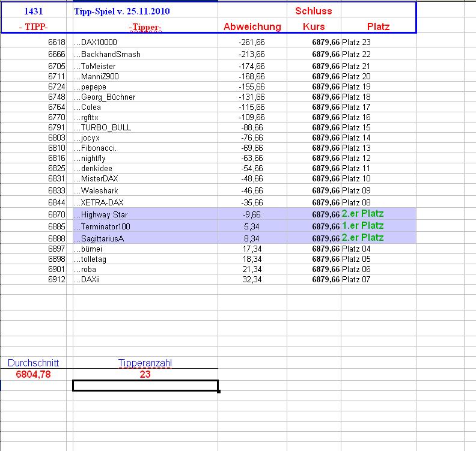This screenshot has width=476, height=451.
Task: Select the Tipperanzahl label cell
Action: (x=145, y=363)
